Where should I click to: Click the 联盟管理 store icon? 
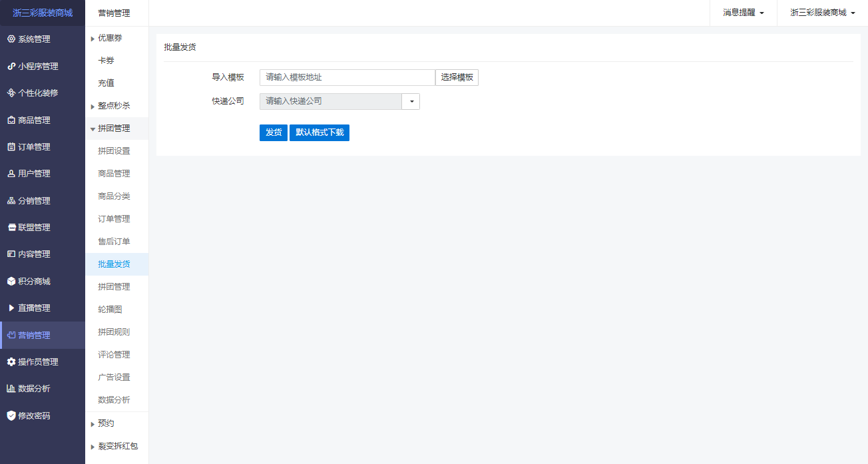(11, 228)
